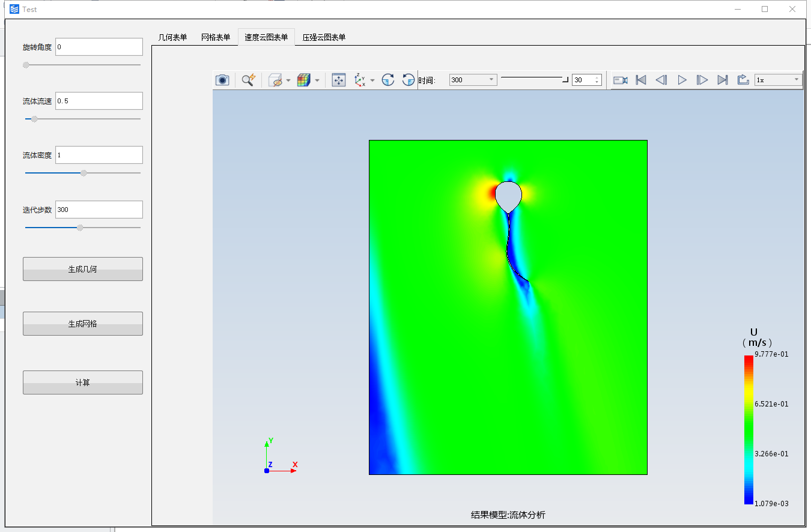
Task: Maximize the Test window
Action: tap(765, 9)
